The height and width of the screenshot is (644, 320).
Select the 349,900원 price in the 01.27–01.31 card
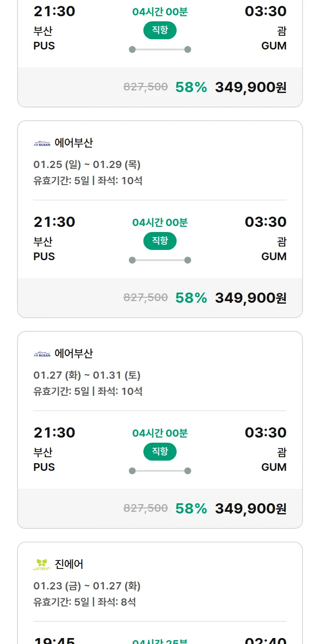coord(250,508)
